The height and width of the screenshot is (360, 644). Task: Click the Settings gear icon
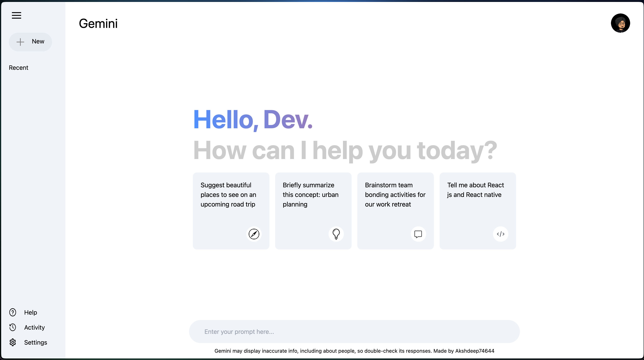click(x=13, y=342)
